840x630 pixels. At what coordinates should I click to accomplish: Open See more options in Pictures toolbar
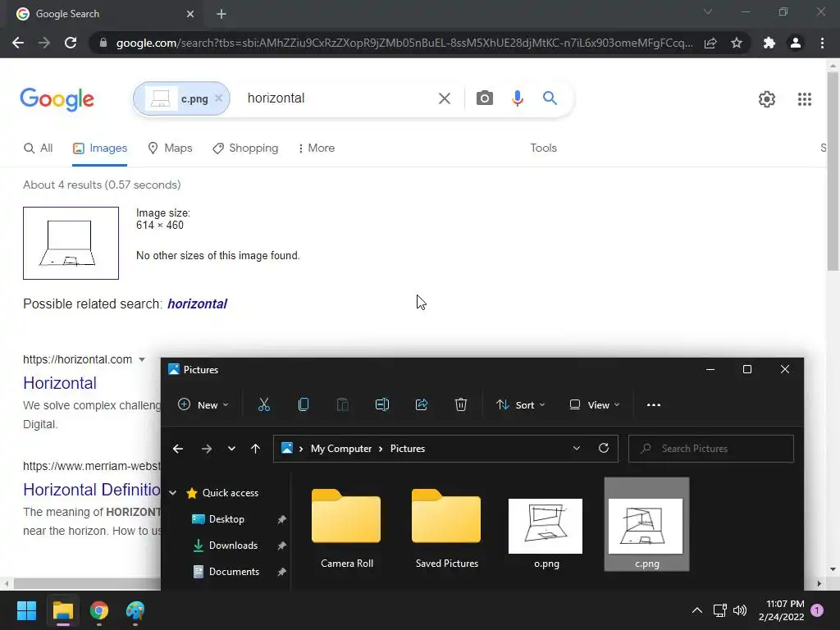[x=654, y=405]
